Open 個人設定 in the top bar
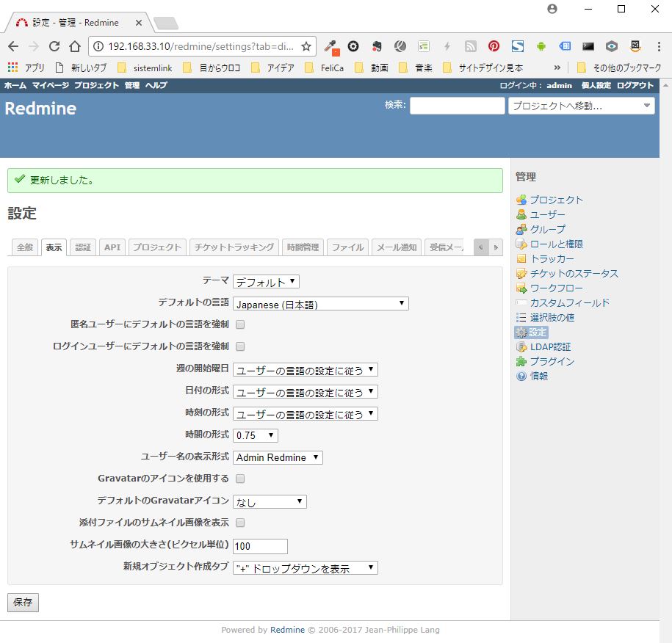The height and width of the screenshot is (643, 672). 596,85
